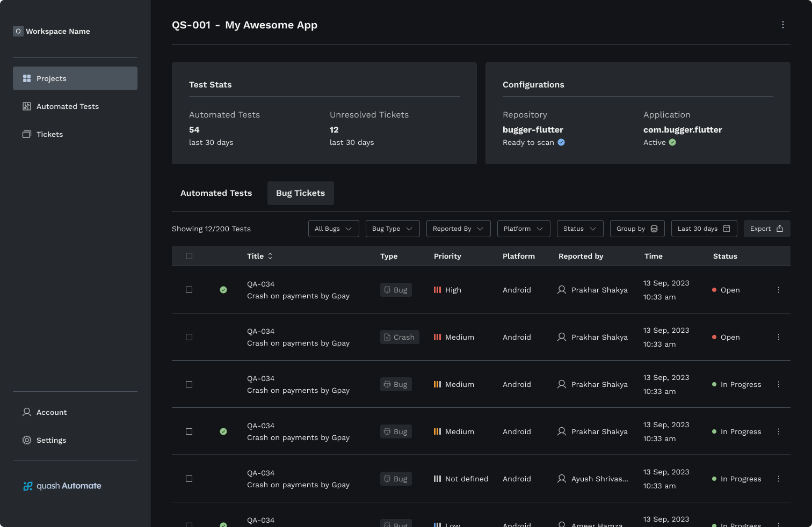The image size is (812, 527).
Task: Open the project kebab menu in header
Action: pos(782,25)
